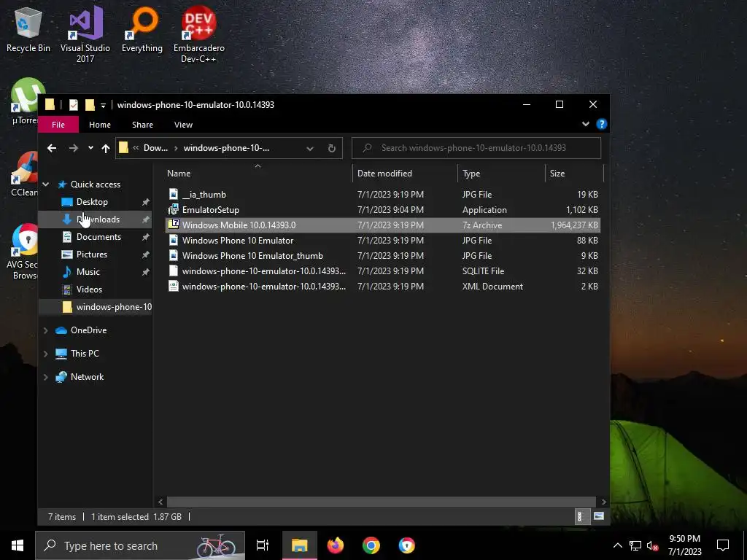Open Explorer help question mark icon
The image size is (747, 560).
(x=602, y=124)
